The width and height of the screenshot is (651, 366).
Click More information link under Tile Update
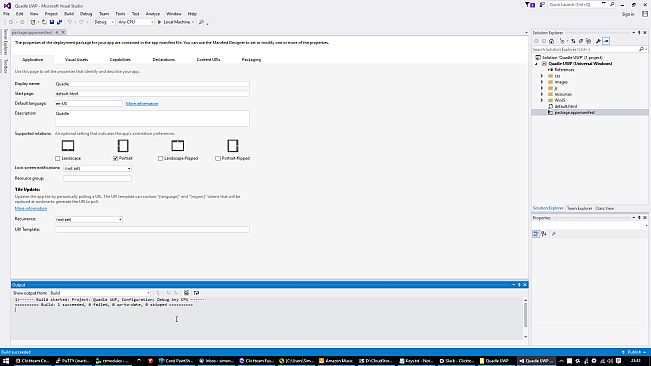31,209
